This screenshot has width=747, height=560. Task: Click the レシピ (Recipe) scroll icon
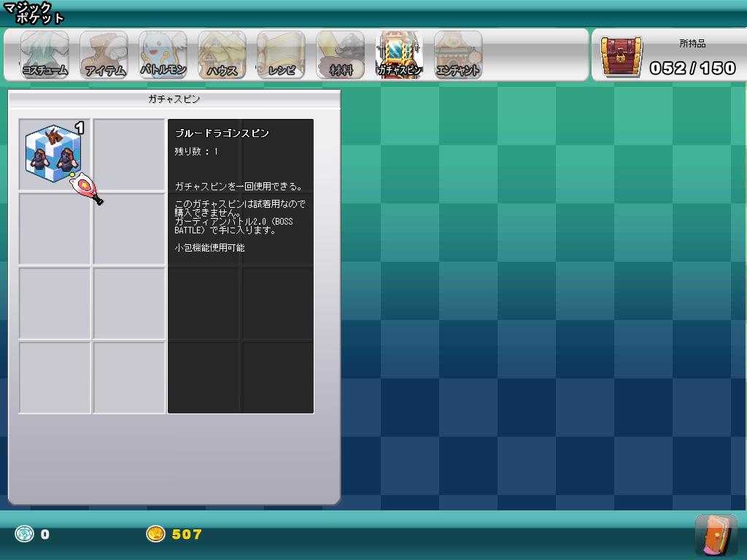click(281, 55)
